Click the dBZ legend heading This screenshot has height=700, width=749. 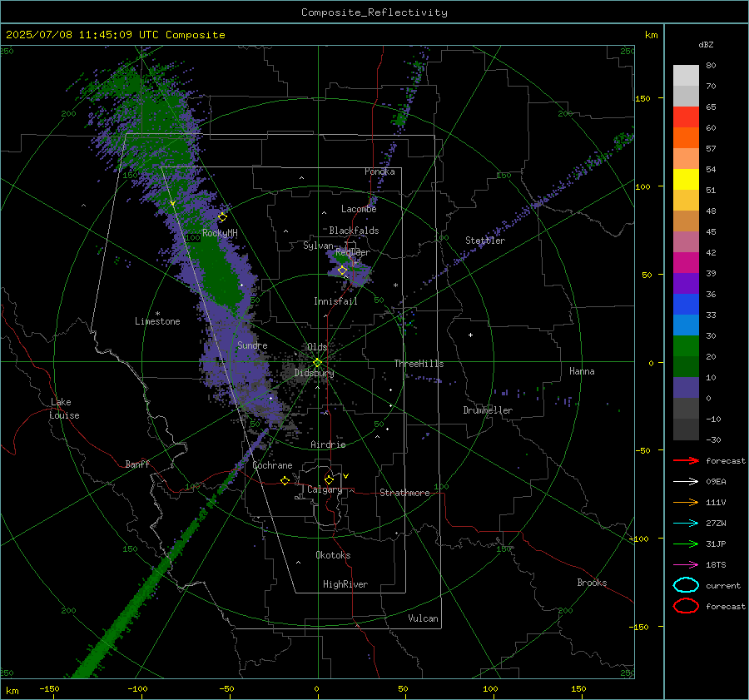pyautogui.click(x=706, y=44)
